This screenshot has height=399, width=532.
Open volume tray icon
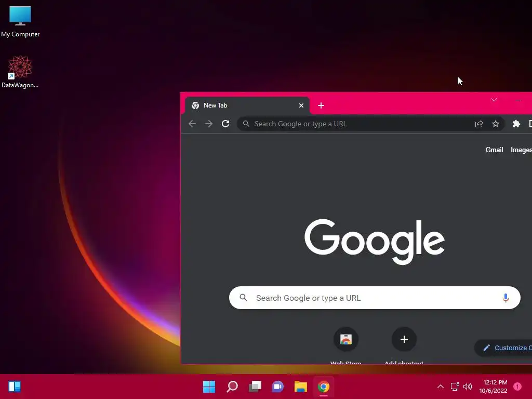click(x=468, y=387)
